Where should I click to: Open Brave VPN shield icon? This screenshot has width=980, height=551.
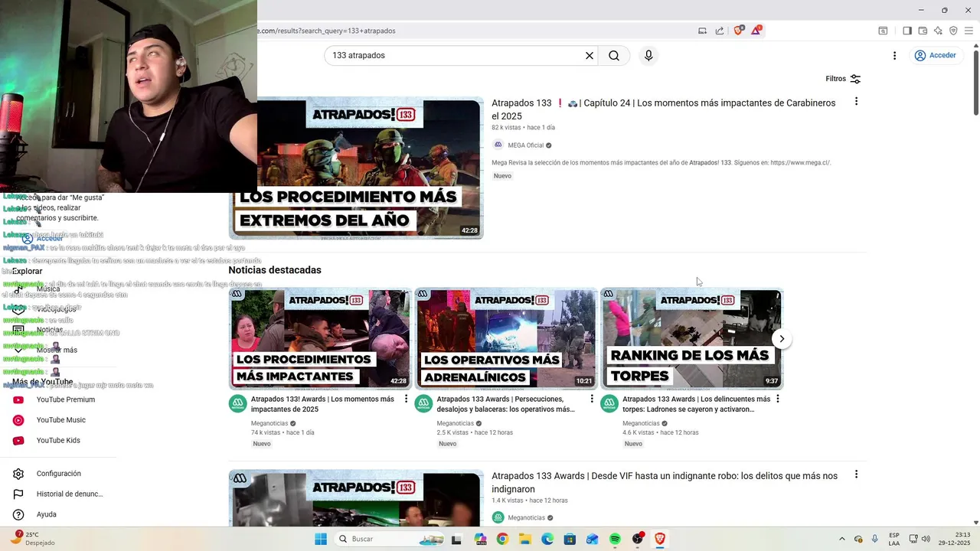pos(953,31)
